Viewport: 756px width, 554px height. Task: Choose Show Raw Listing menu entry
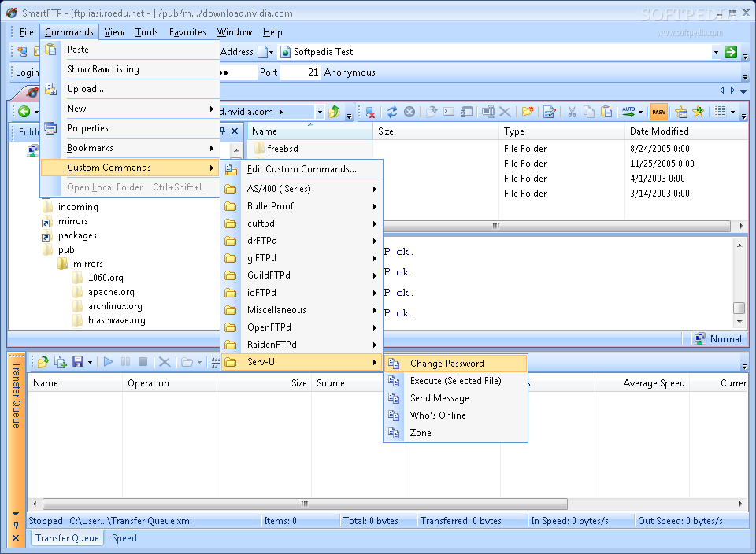tap(130, 69)
